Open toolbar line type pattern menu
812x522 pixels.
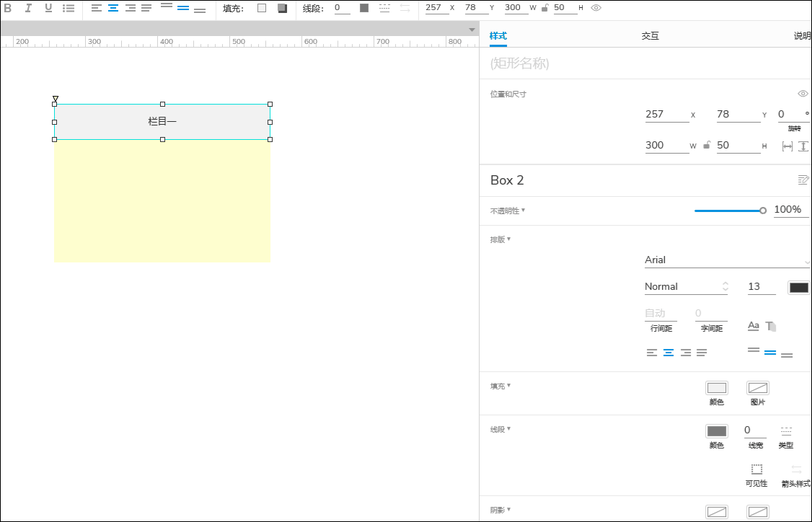(384, 8)
